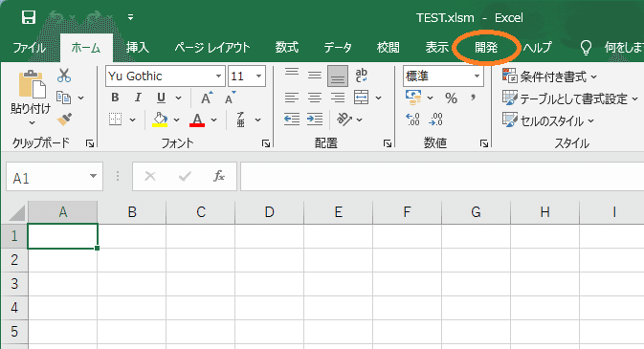Click the accounting currency format icon
The image size is (644, 349).
(413, 98)
